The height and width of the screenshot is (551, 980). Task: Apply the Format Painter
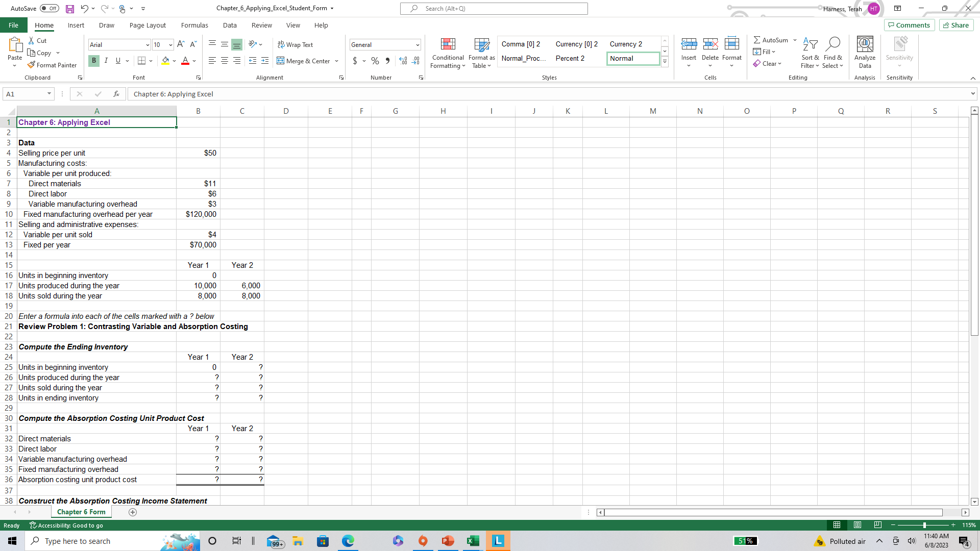pos(53,65)
